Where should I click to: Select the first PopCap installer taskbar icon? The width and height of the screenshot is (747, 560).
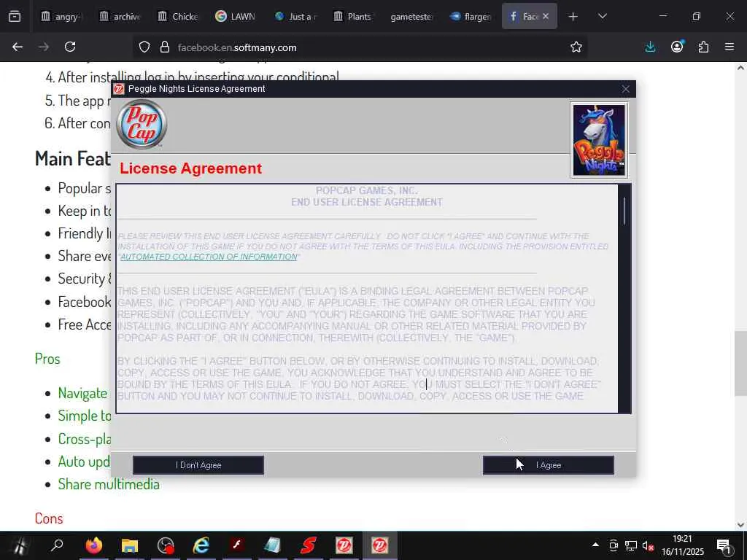tap(344, 545)
